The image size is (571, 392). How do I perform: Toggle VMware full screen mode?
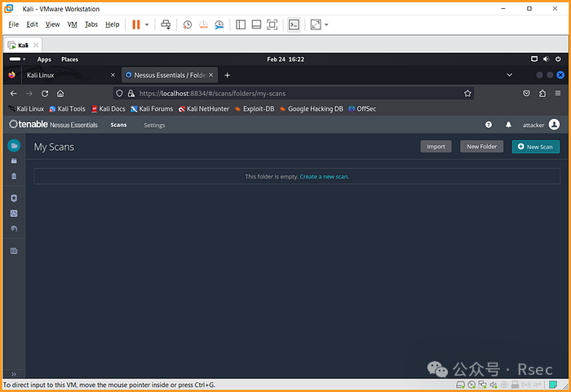pos(272,24)
